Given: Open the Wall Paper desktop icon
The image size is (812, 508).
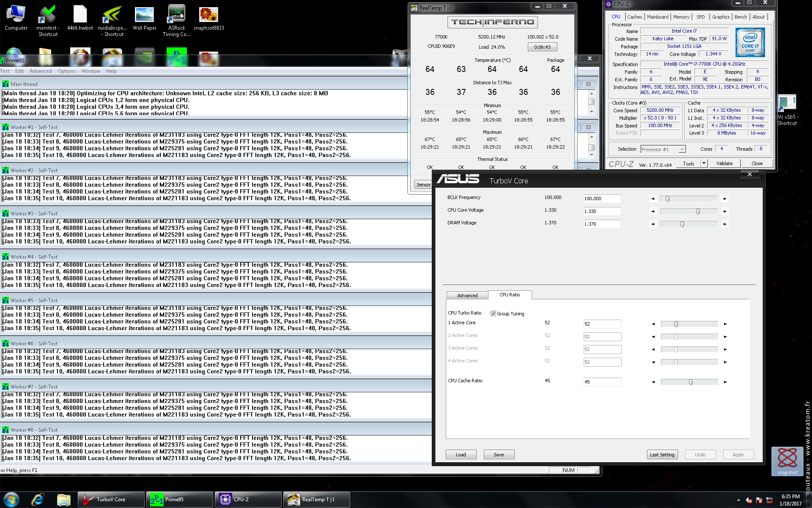Looking at the screenshot, I should pyautogui.click(x=144, y=18).
